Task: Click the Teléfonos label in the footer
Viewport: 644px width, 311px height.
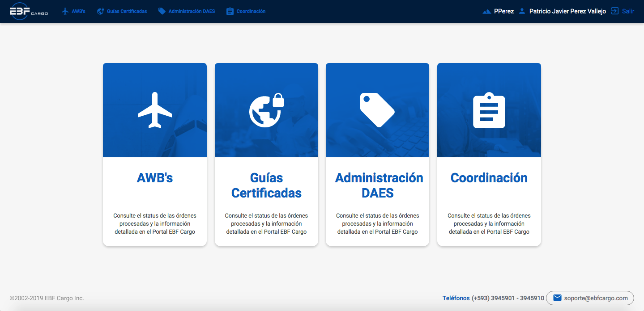Action: click(x=456, y=298)
